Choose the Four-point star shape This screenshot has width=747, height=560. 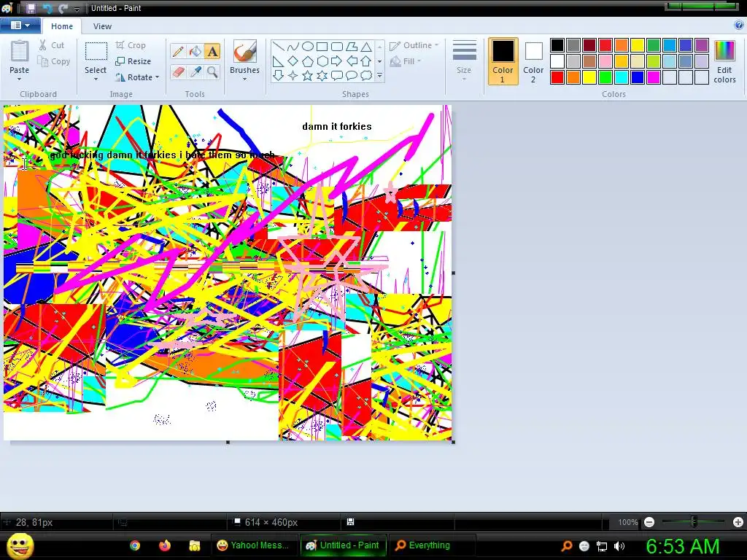[x=293, y=75]
